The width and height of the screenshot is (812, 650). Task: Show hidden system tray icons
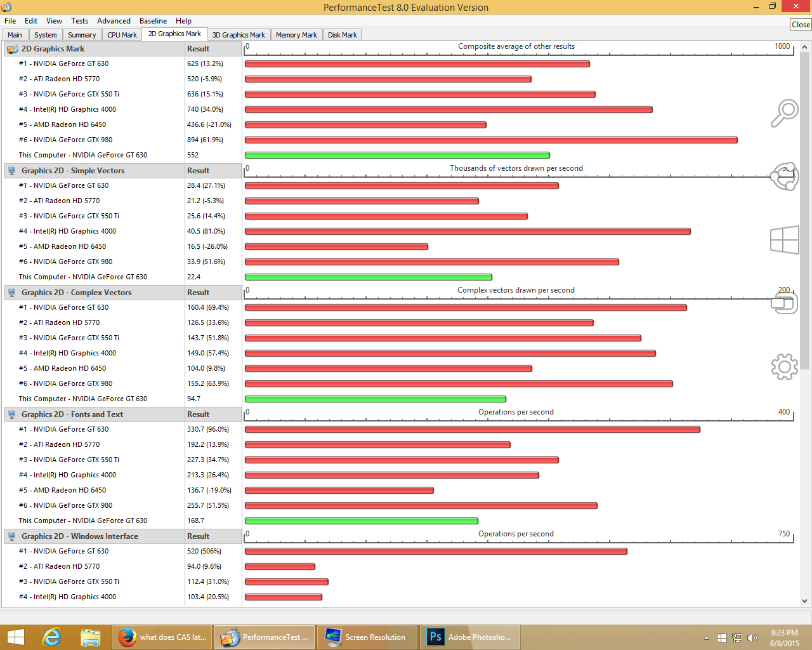click(706, 638)
